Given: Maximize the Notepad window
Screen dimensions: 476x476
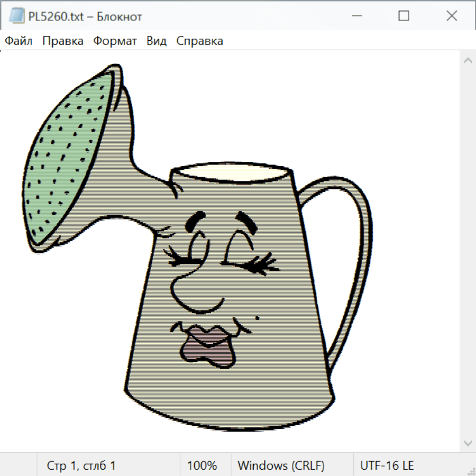Looking at the screenshot, I should tap(404, 16).
